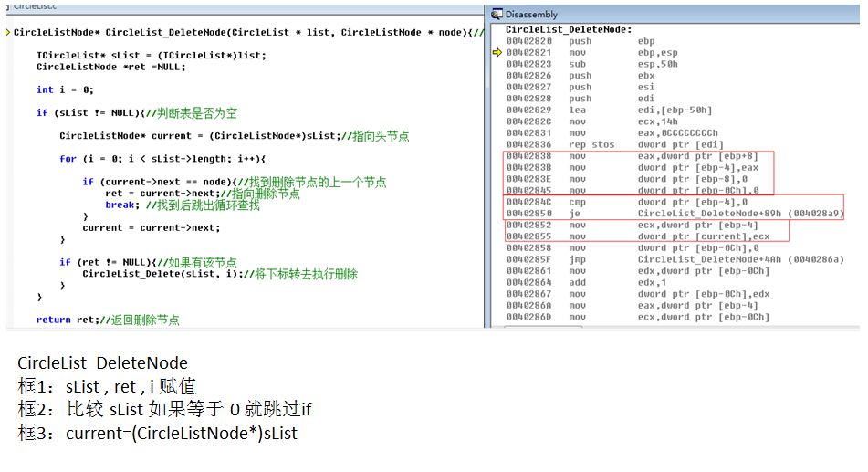Click disassembly line 00402829 lea edi,[ebp-50h]

(x=609, y=110)
